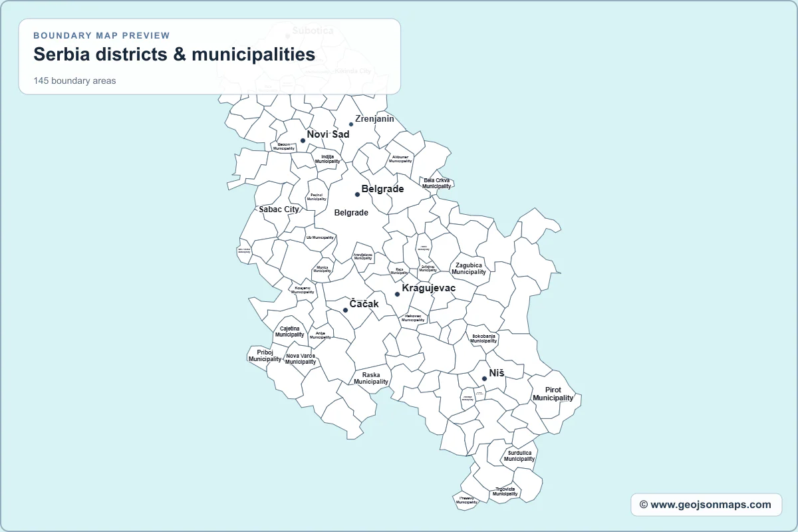
Task: Select the Svilajnac Municipality area
Action: click(428, 268)
